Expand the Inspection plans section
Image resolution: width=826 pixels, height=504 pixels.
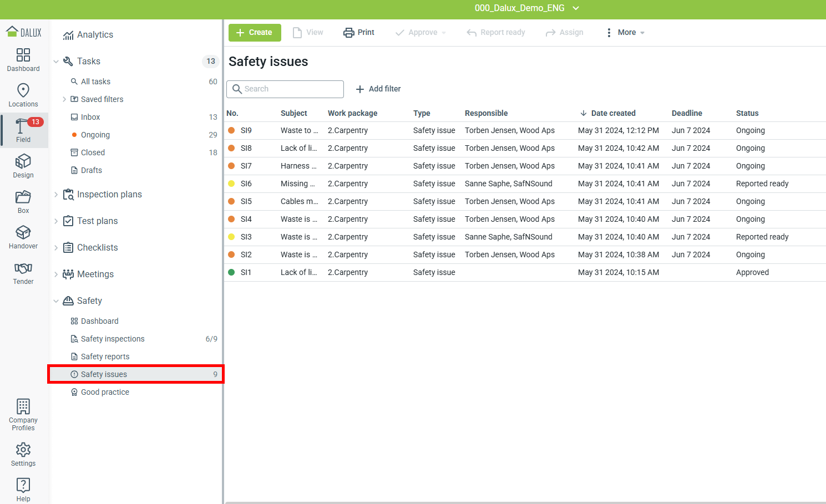coord(56,195)
